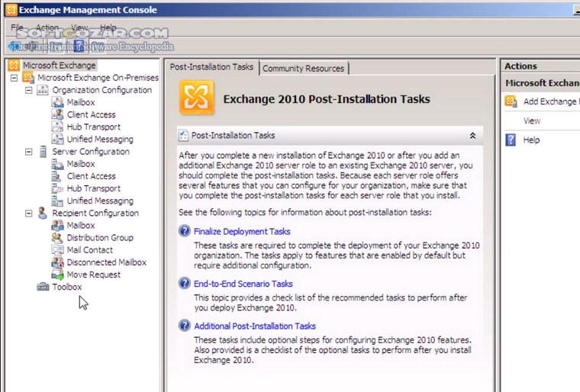Collapse the Server Configuration node
This screenshot has width=580, height=392.
point(28,152)
